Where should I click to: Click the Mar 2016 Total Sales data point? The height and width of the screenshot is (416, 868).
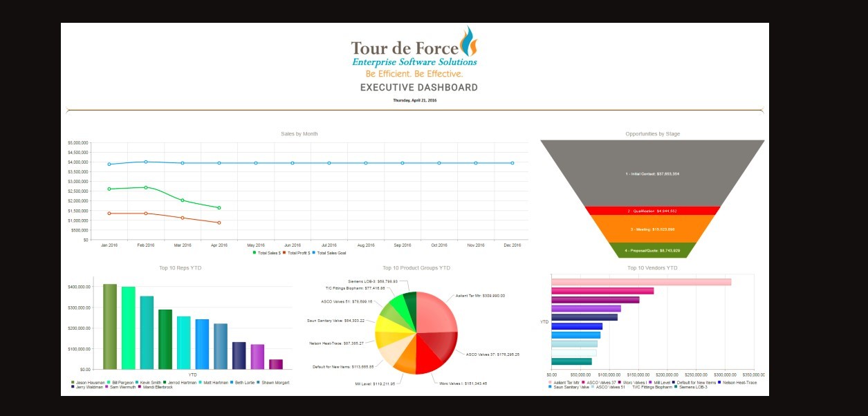(183, 200)
